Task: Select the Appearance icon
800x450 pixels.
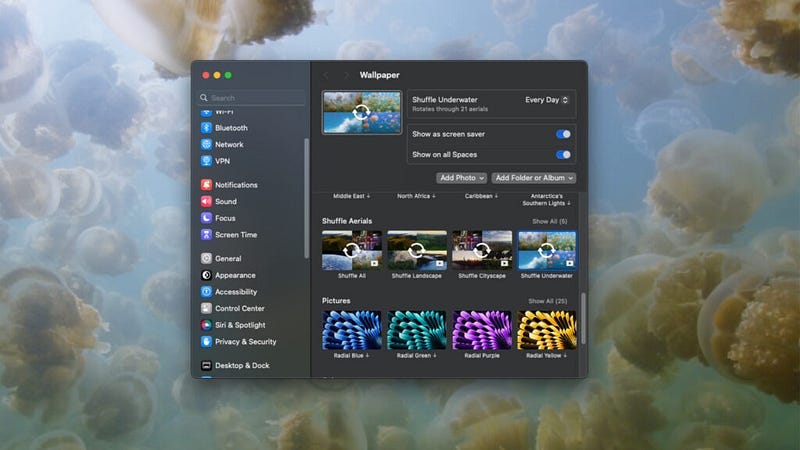Action: 206,275
